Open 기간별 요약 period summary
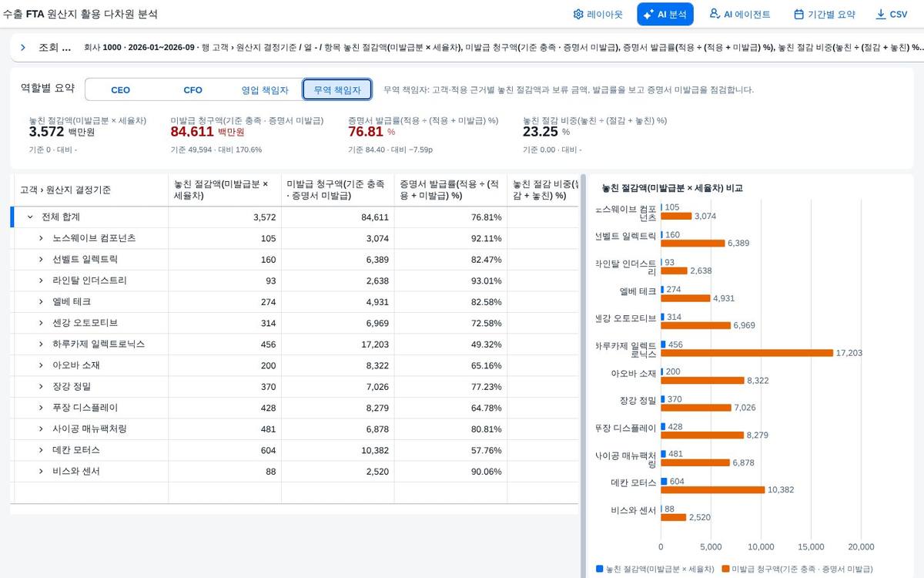The width and height of the screenshot is (924, 578). click(x=824, y=14)
